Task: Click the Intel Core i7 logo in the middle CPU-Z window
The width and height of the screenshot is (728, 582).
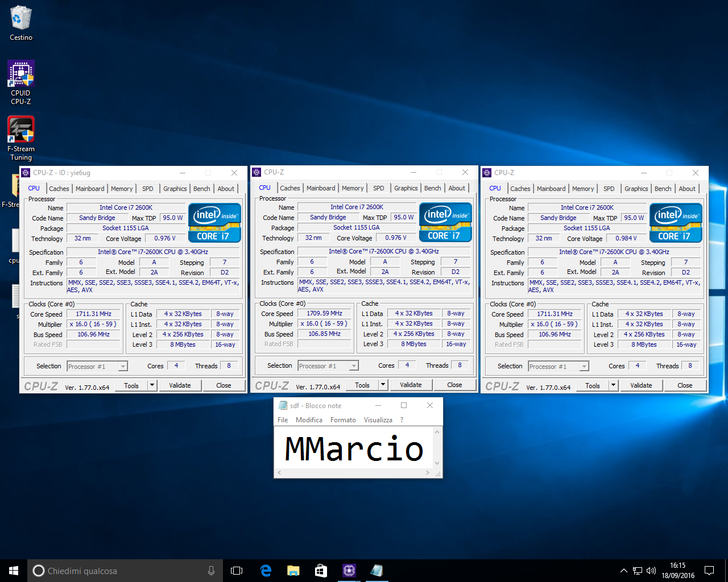Action: 446,222
